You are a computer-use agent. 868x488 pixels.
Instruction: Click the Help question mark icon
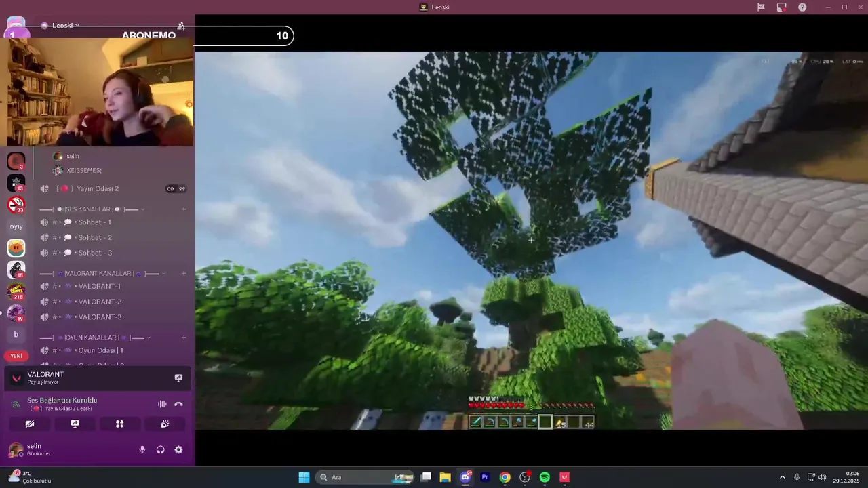coord(802,7)
